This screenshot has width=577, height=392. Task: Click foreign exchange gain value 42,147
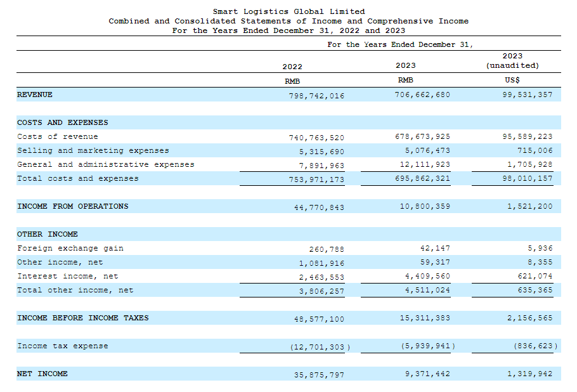(435, 249)
